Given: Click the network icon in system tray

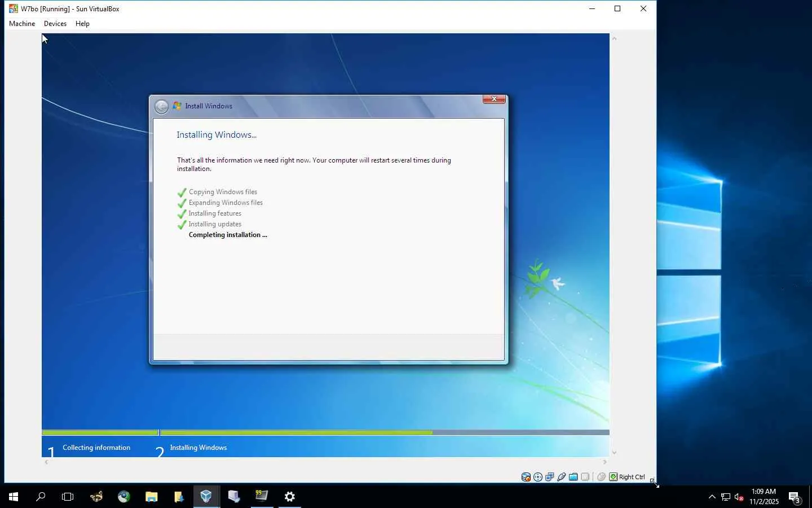Looking at the screenshot, I should coord(726,497).
